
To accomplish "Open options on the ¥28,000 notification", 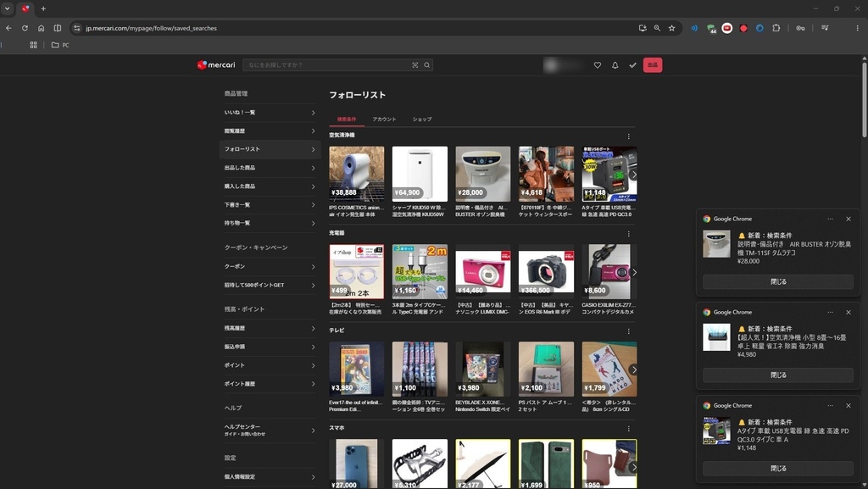I will coord(830,219).
